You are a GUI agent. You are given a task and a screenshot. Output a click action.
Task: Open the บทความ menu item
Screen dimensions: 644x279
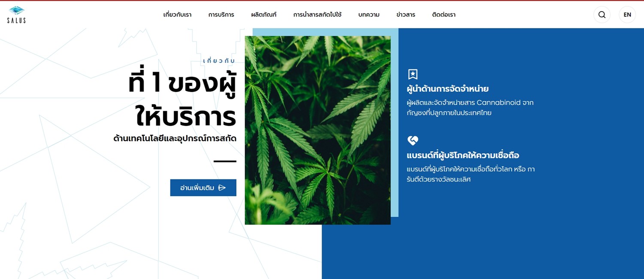[x=369, y=15]
